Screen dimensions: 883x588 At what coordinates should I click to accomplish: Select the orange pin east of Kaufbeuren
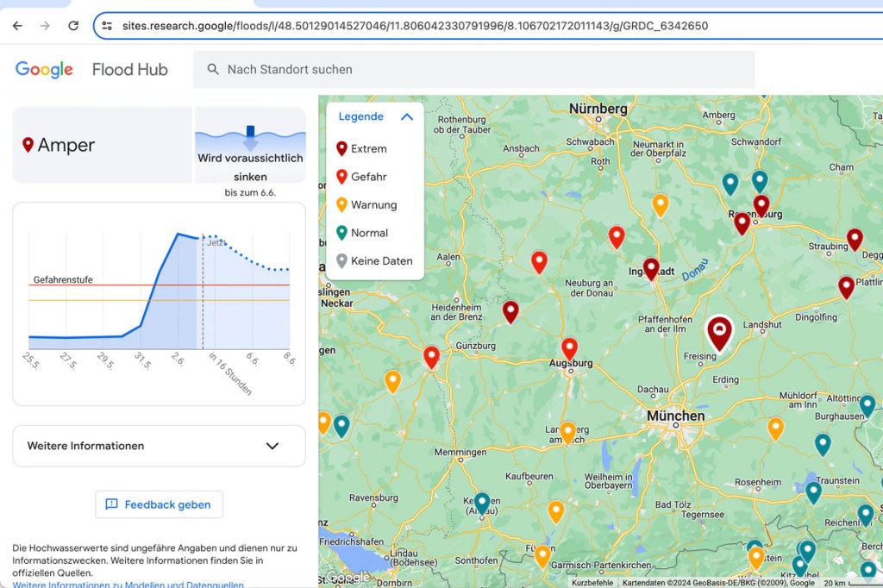tap(556, 511)
